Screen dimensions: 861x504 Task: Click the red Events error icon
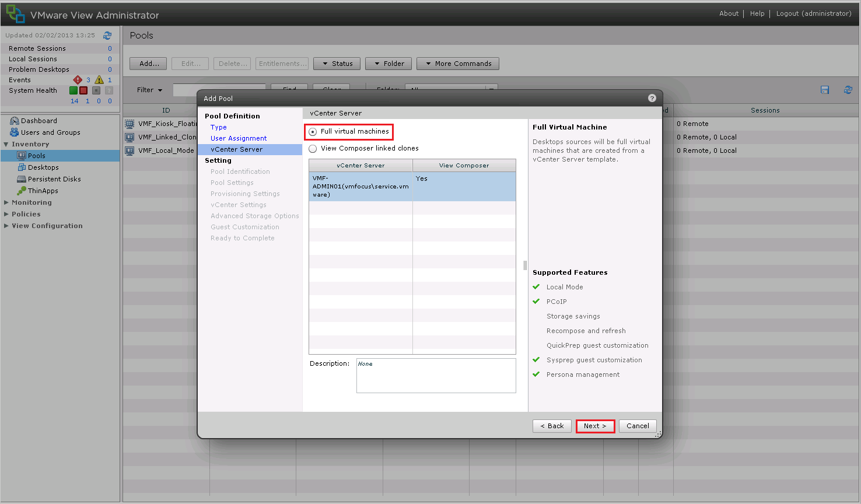coord(78,80)
